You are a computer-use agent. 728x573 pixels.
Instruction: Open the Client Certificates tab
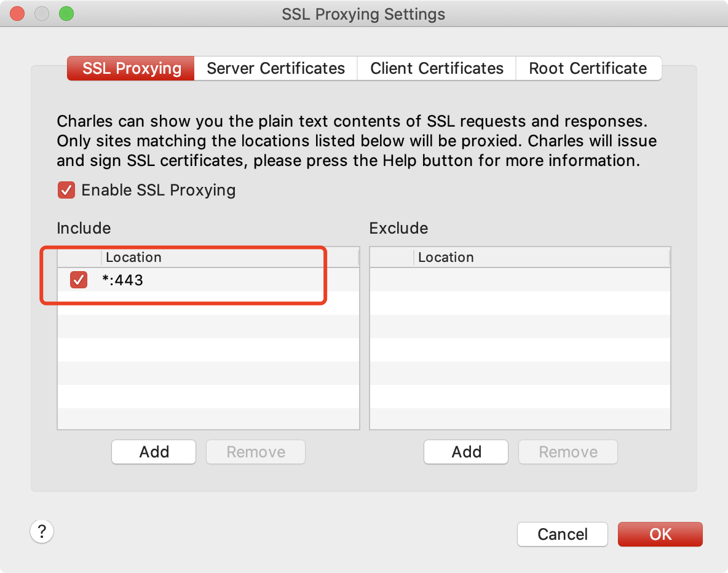tap(437, 68)
